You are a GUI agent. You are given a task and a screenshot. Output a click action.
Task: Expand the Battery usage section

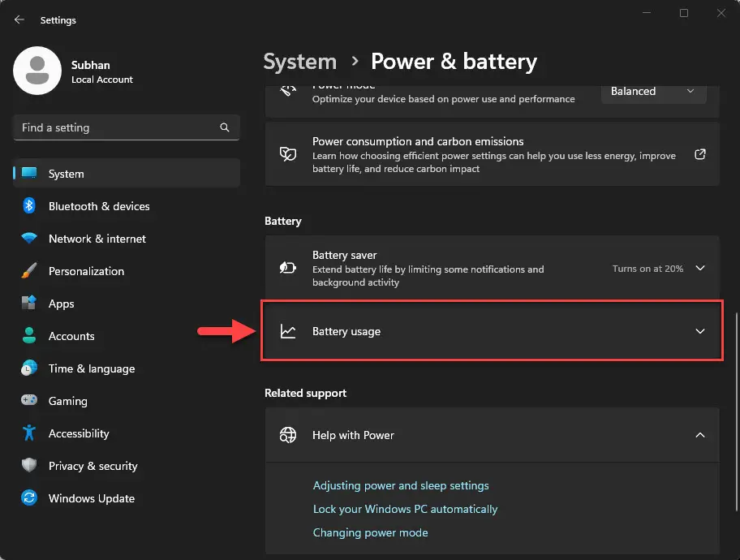pyautogui.click(x=700, y=331)
